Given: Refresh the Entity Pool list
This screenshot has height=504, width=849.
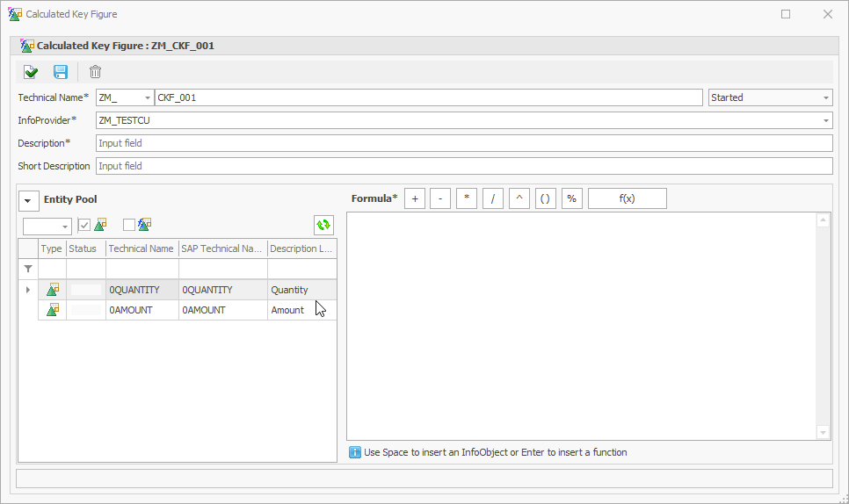Looking at the screenshot, I should point(323,226).
